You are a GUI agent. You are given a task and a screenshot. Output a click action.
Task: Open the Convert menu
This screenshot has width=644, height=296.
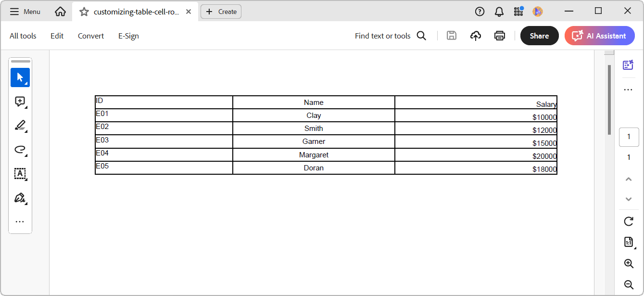click(91, 36)
